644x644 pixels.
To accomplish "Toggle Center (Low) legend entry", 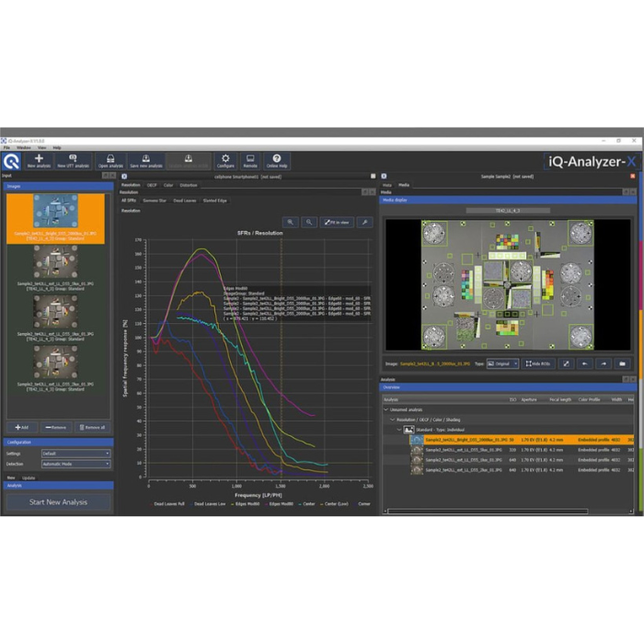I will coord(334,504).
